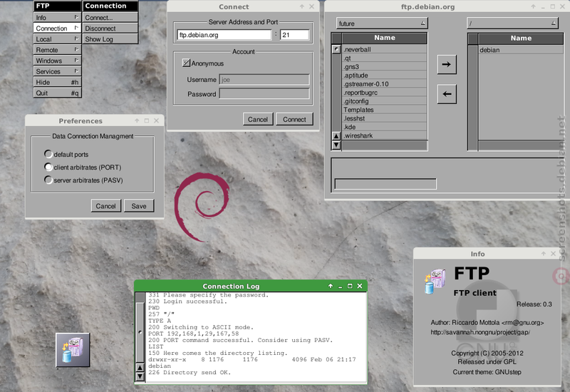The height and width of the screenshot is (392, 570).
Task: Click savannah.nongnu project URL in Info
Action: coord(480,332)
